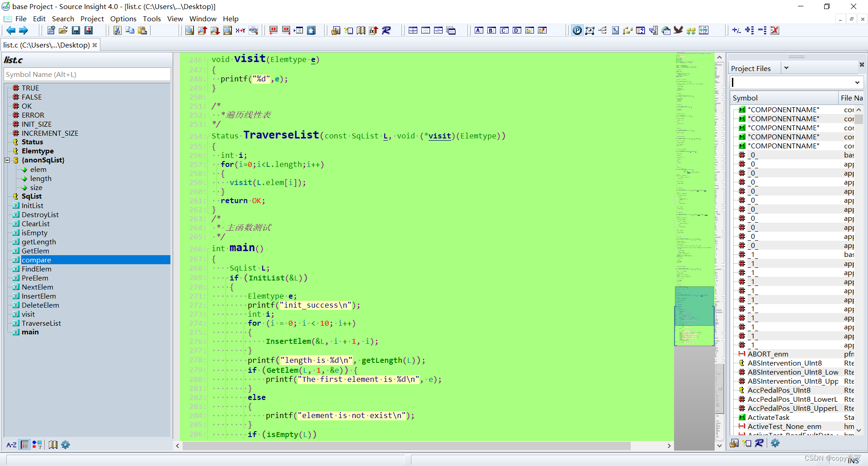Collapse the {anonSqList} tree node
The width and height of the screenshot is (868, 466).
coord(7,160)
